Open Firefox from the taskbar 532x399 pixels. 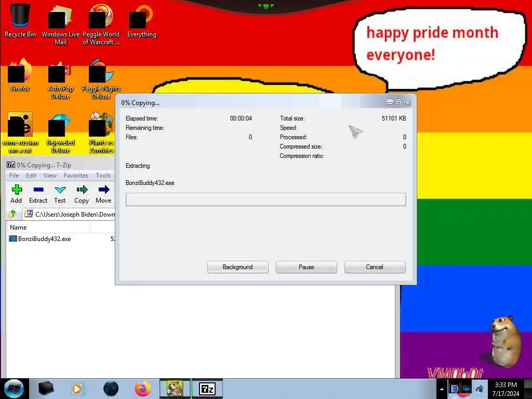pyautogui.click(x=143, y=389)
